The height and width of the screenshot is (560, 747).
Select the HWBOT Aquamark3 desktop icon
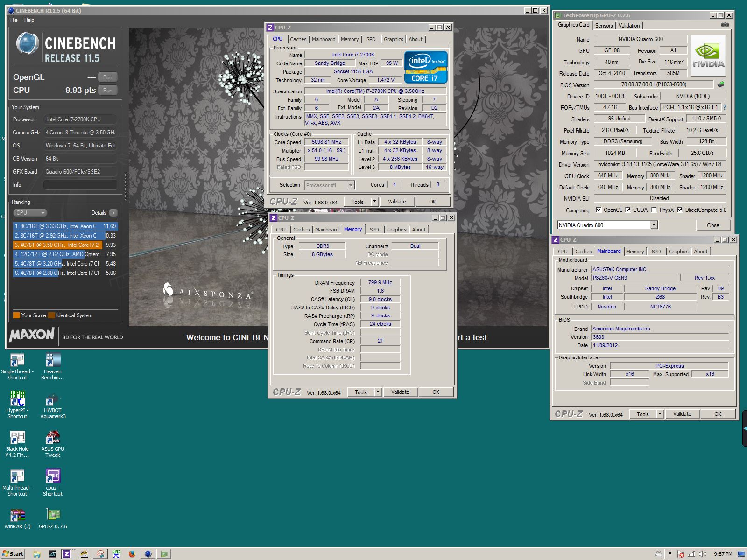pyautogui.click(x=53, y=405)
